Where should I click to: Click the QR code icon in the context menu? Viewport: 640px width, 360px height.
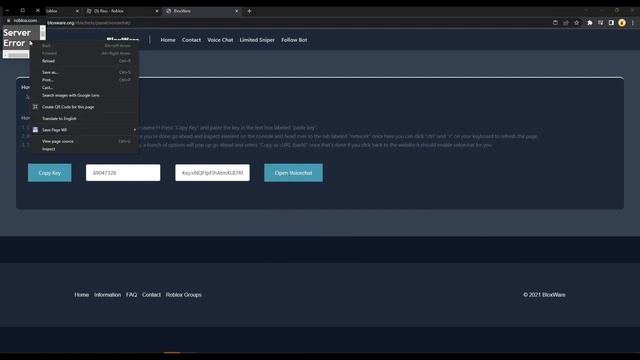tap(36, 107)
